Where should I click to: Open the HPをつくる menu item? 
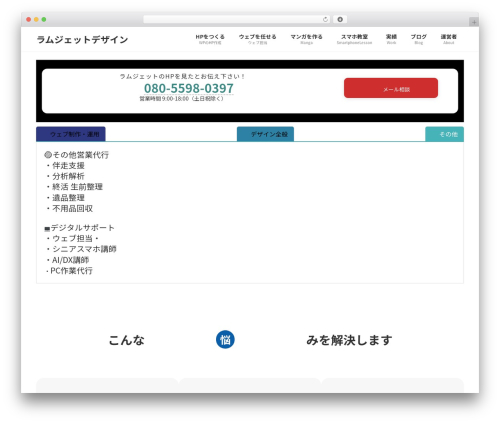point(210,39)
